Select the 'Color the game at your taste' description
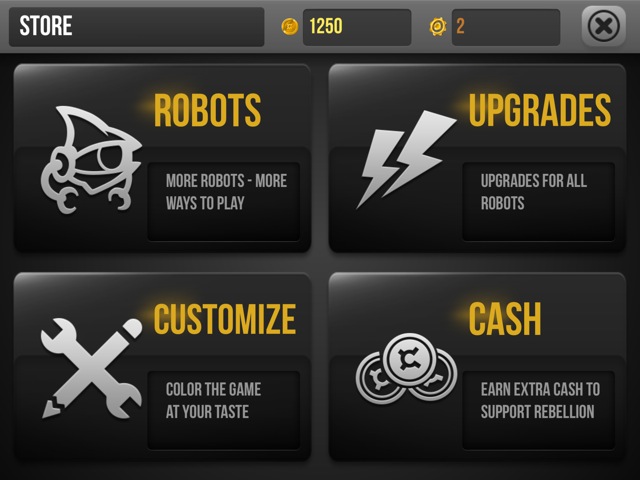Screen dimensions: 640x480 [213, 400]
